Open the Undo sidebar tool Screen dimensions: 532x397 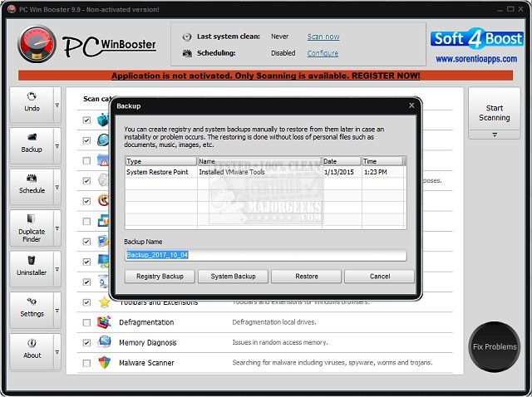pos(32,105)
